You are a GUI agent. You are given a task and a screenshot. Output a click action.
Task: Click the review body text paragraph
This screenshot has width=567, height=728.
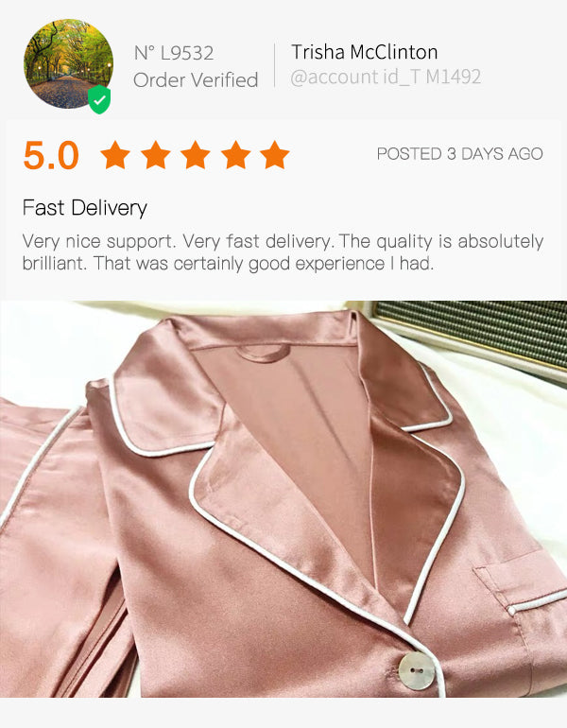(x=283, y=252)
